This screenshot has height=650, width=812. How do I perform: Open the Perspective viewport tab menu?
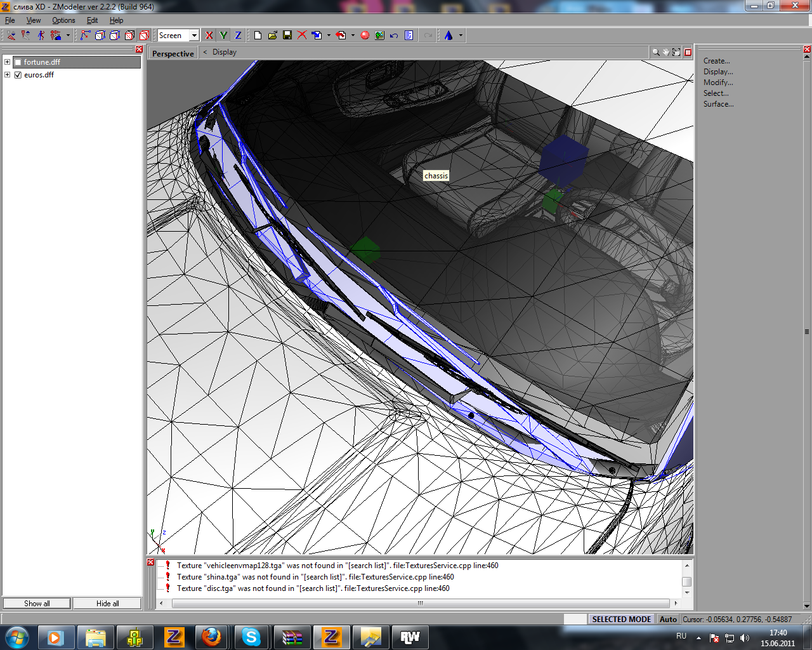click(173, 53)
